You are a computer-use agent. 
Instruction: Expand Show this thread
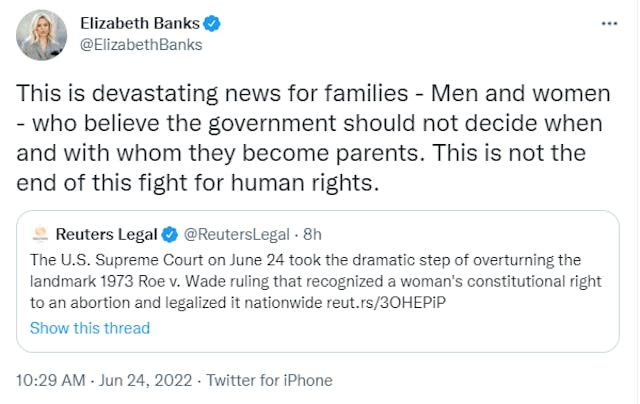coord(90,328)
